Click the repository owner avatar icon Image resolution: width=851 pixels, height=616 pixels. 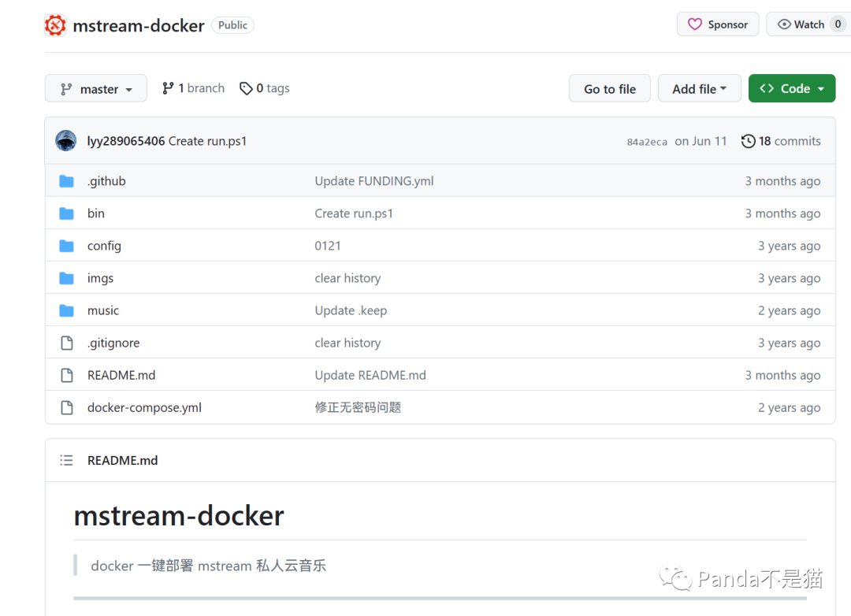(x=55, y=25)
